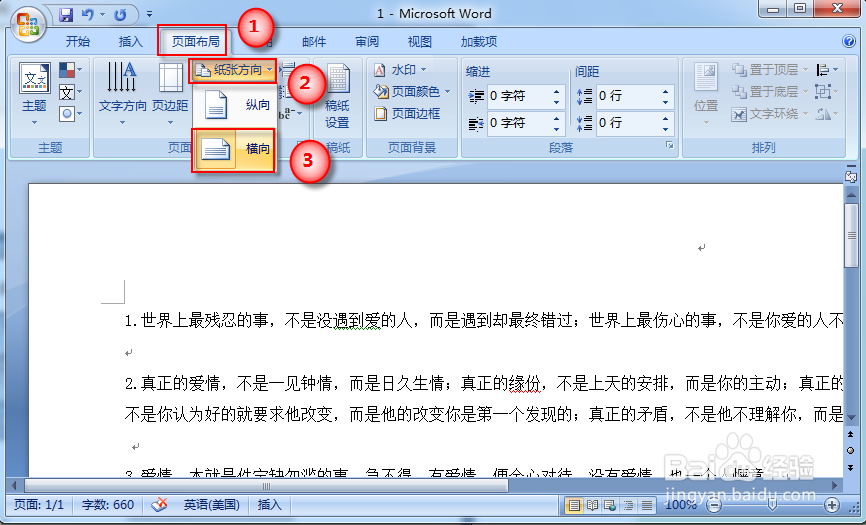Open word count from 字数: 660
This screenshot has width=866, height=525.
click(108, 505)
